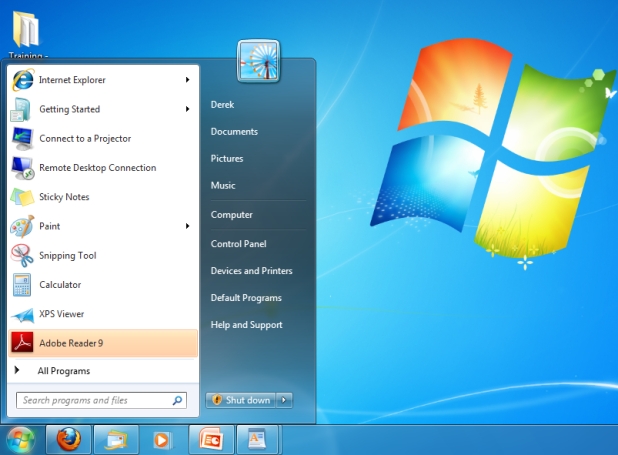Image resolution: width=618 pixels, height=455 pixels.
Task: Open the Shut down options arrow
Action: click(x=284, y=400)
